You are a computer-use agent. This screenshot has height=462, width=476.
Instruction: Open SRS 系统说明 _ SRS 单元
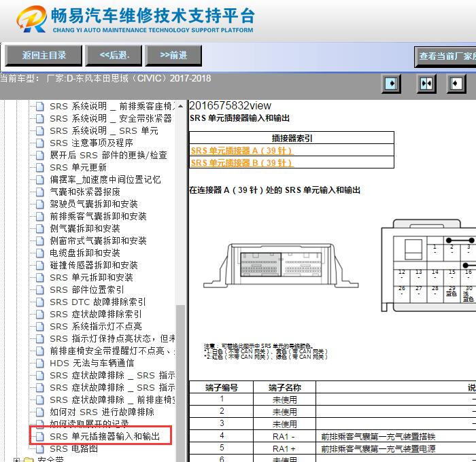(104, 130)
